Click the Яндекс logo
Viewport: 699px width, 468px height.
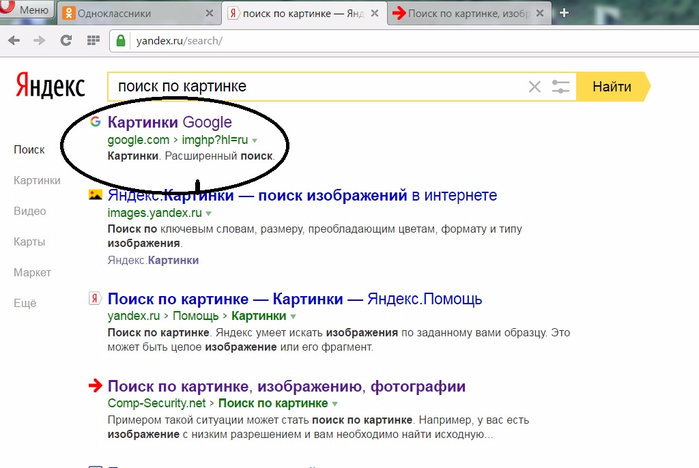click(x=50, y=86)
